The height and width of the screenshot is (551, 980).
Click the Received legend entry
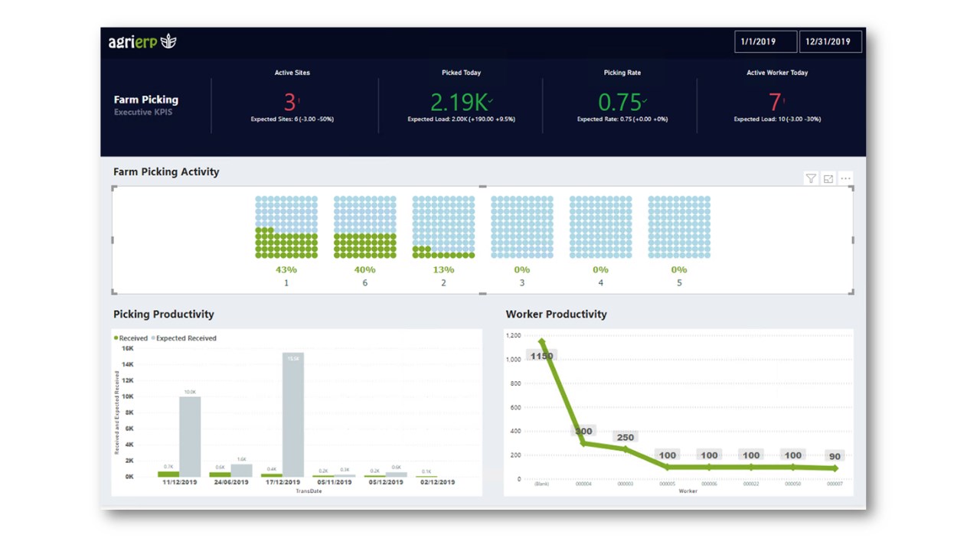click(x=131, y=338)
